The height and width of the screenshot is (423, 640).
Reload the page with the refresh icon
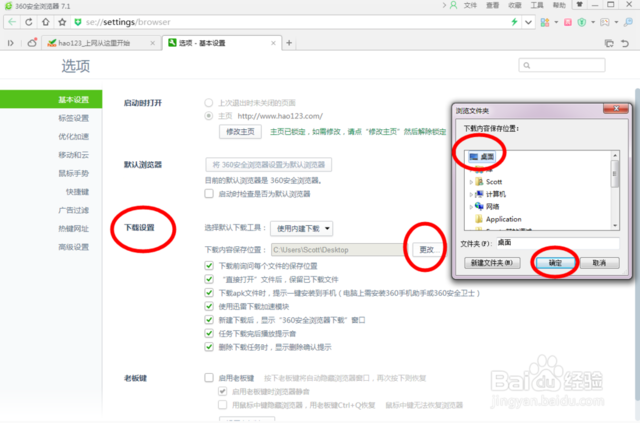pos(29,22)
